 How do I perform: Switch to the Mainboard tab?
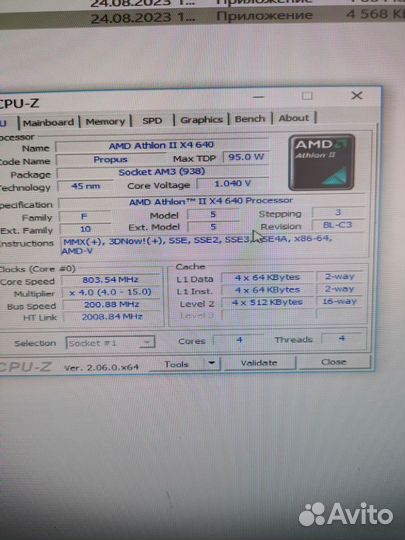click(x=49, y=122)
